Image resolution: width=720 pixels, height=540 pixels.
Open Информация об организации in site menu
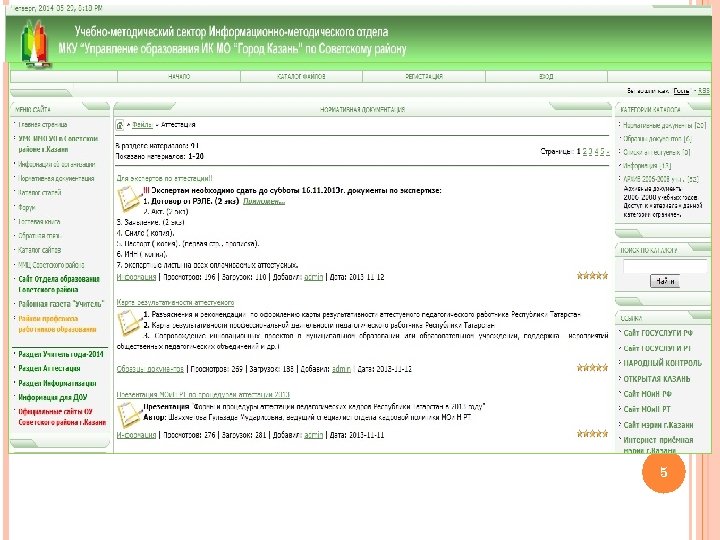[x=56, y=164]
